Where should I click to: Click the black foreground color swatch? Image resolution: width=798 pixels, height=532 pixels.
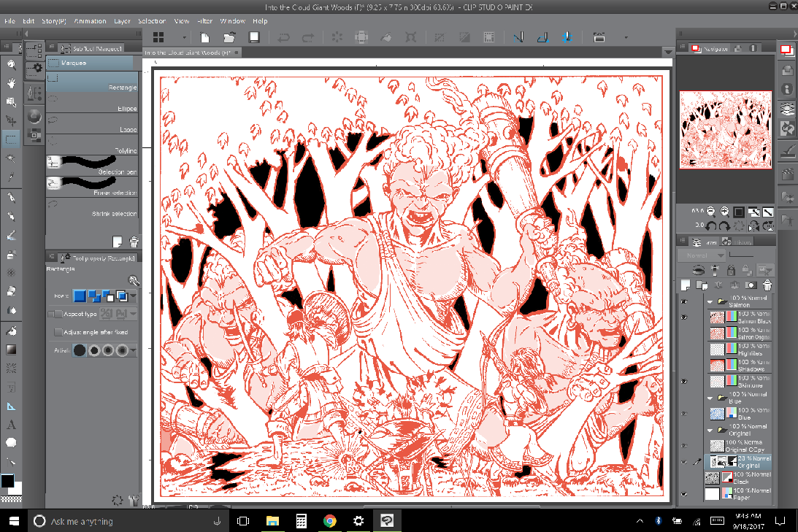coord(7,481)
